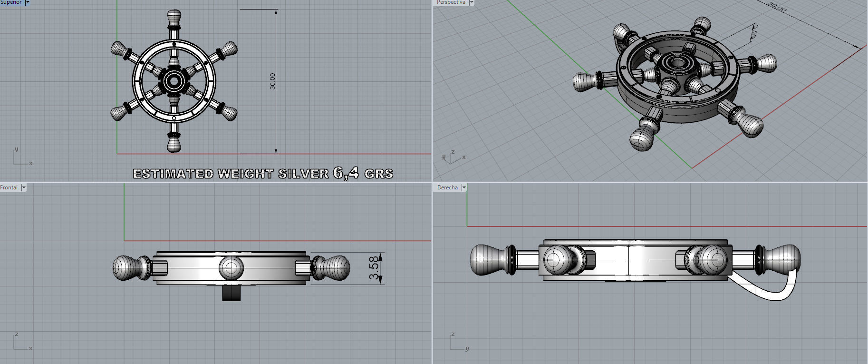Click the 30.00 dimension in Perspectiva view

(777, 7)
